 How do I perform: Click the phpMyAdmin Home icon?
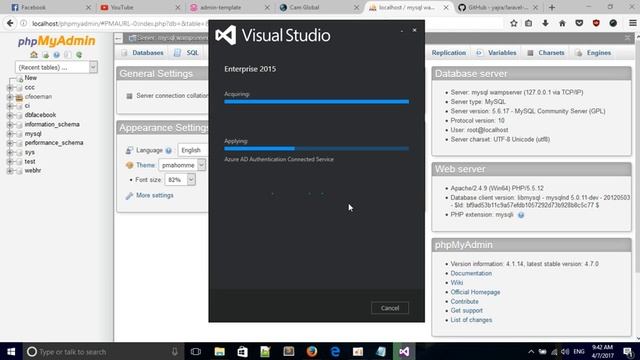[x=34, y=54]
